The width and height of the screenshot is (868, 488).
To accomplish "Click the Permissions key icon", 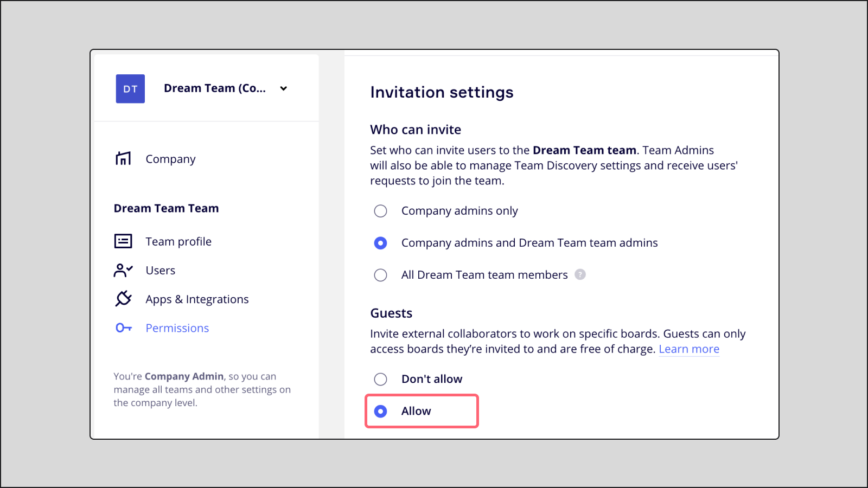I will [123, 328].
